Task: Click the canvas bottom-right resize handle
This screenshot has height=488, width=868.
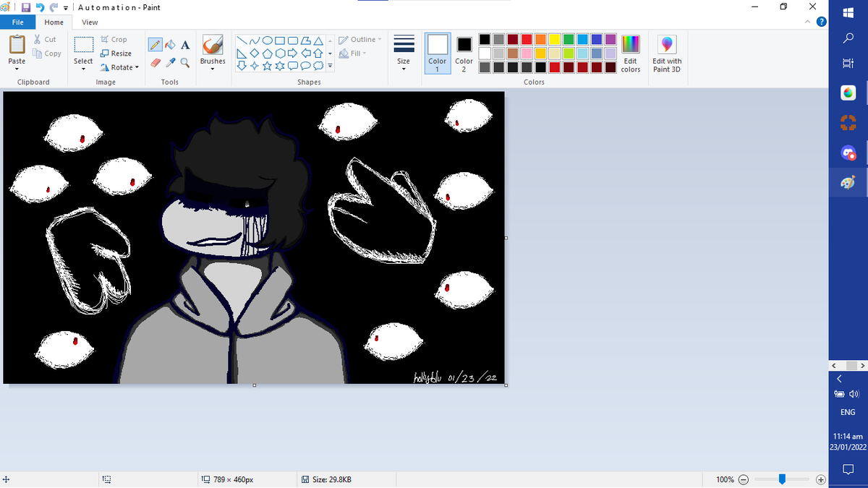Action: [x=506, y=385]
